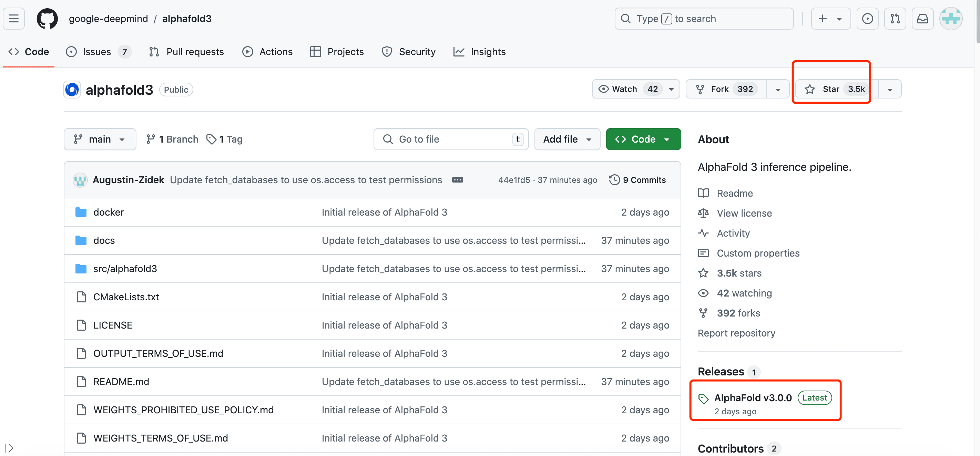Open the hamburger navigation menu
This screenshot has width=980, height=456.
pyautogui.click(x=14, y=19)
